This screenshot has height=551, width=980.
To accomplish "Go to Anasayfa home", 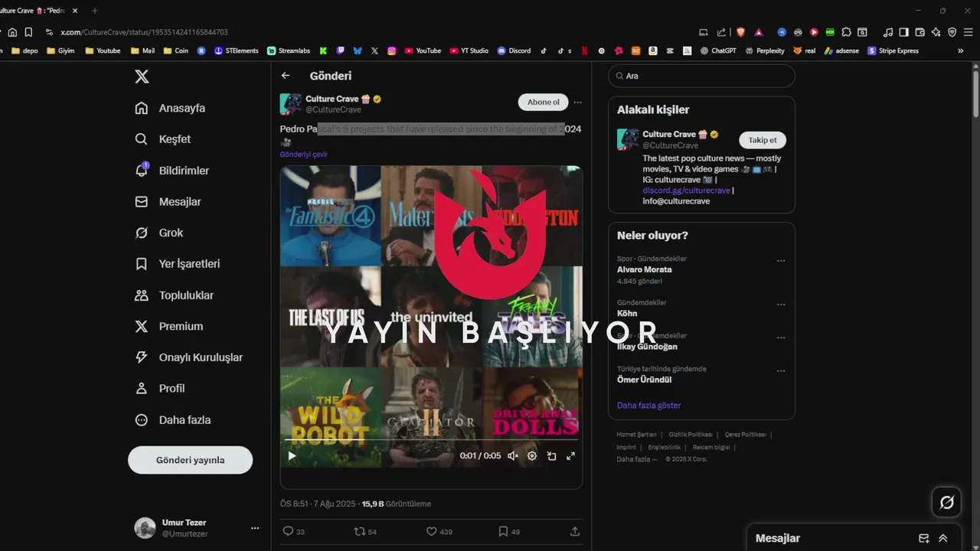I will (x=170, y=108).
